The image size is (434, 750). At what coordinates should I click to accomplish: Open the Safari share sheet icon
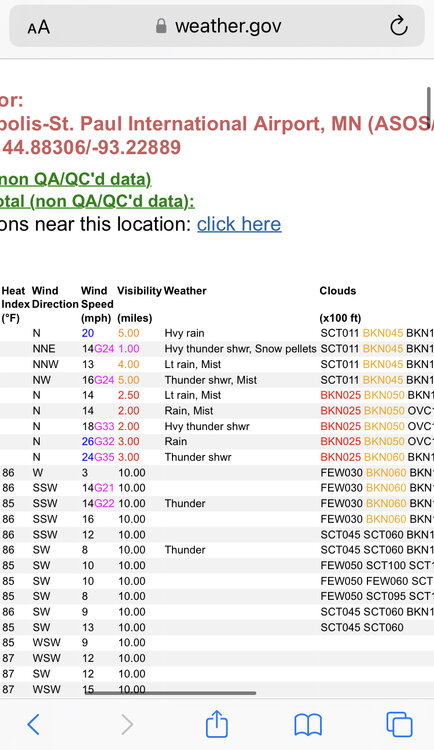pyautogui.click(x=216, y=724)
